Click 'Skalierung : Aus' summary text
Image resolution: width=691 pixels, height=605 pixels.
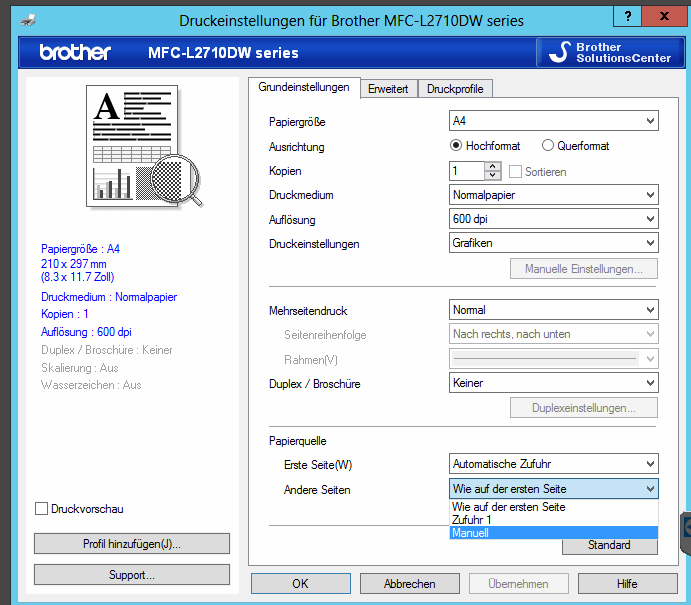(80, 367)
